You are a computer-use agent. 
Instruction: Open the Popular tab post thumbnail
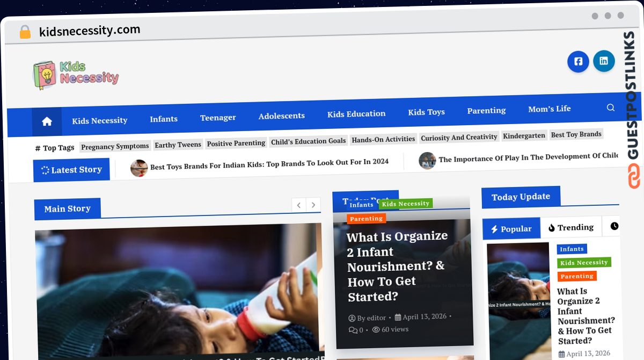click(x=518, y=301)
